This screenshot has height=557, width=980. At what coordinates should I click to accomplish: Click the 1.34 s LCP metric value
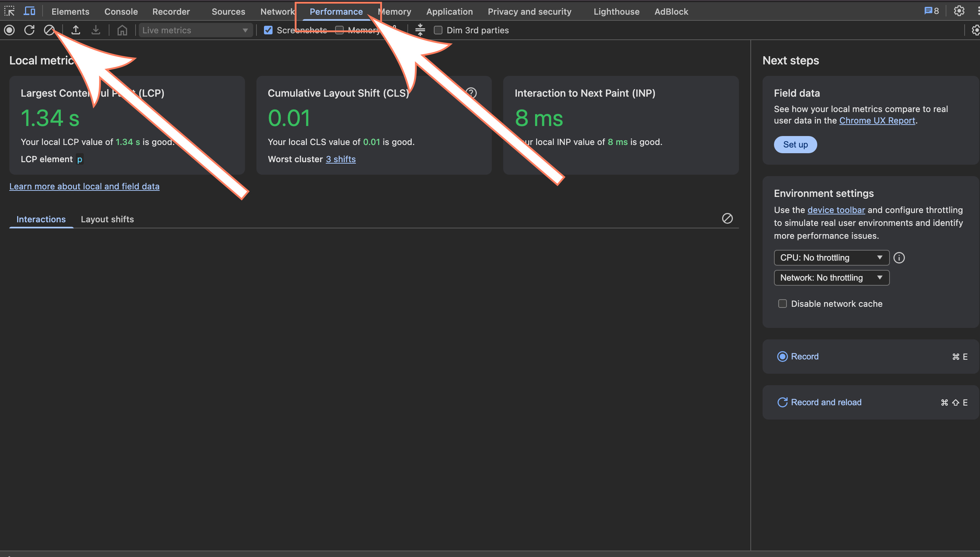[50, 118]
